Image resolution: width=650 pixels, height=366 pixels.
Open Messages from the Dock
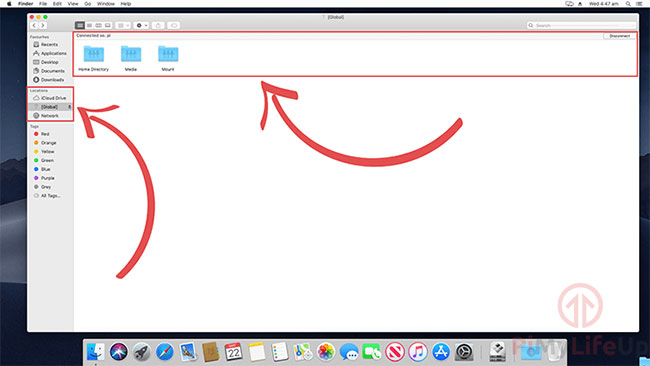(349, 352)
